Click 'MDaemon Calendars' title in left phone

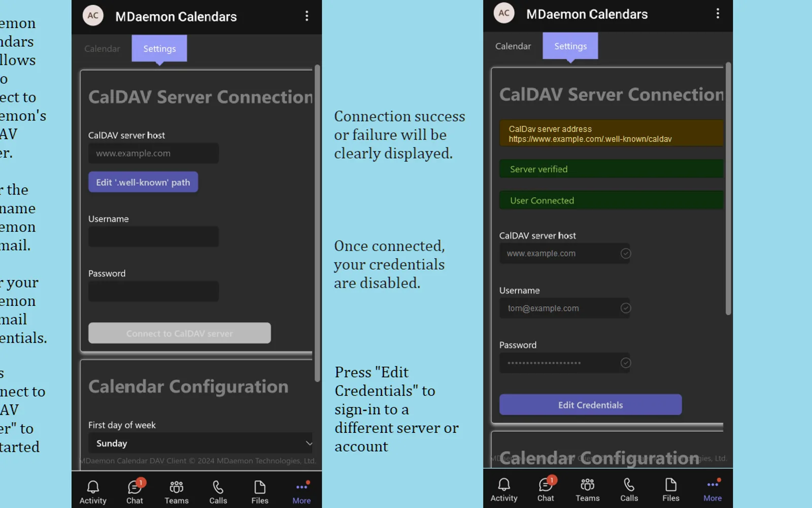coord(176,17)
